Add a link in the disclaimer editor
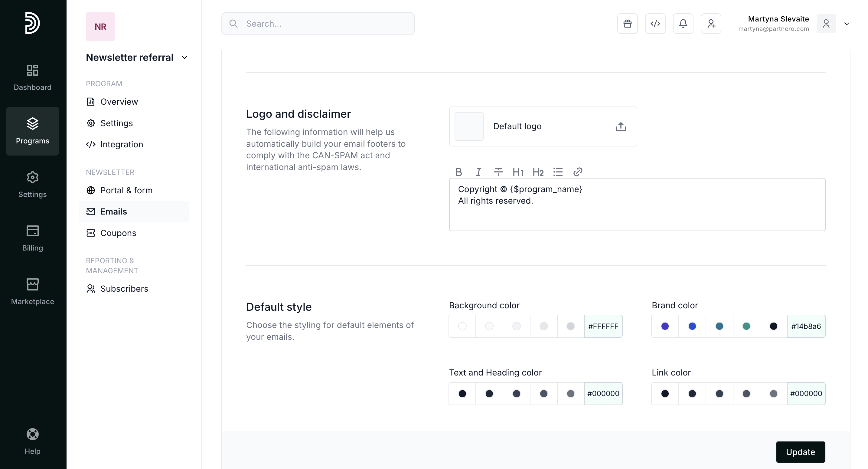The height and width of the screenshot is (469, 868). pos(578,172)
